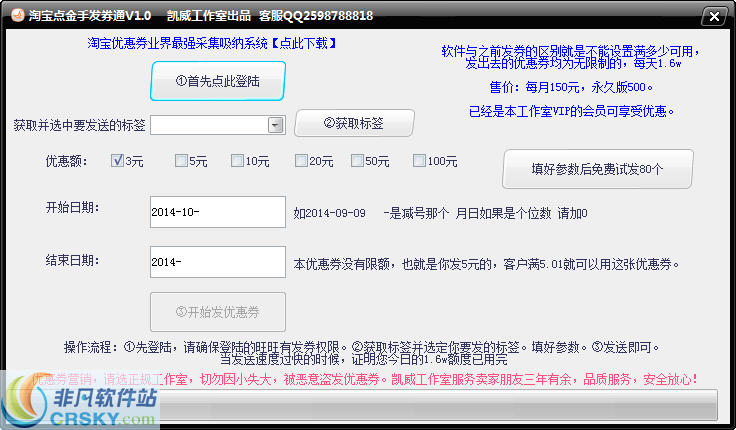
Task: Click the ②获取标签 button
Action: 354,123
